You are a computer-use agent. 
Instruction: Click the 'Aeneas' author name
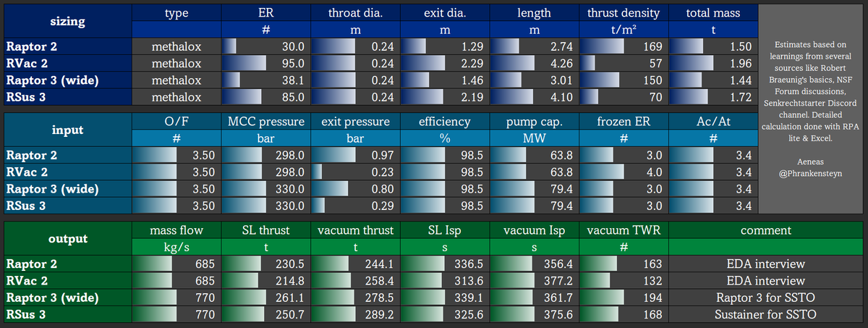click(x=810, y=162)
